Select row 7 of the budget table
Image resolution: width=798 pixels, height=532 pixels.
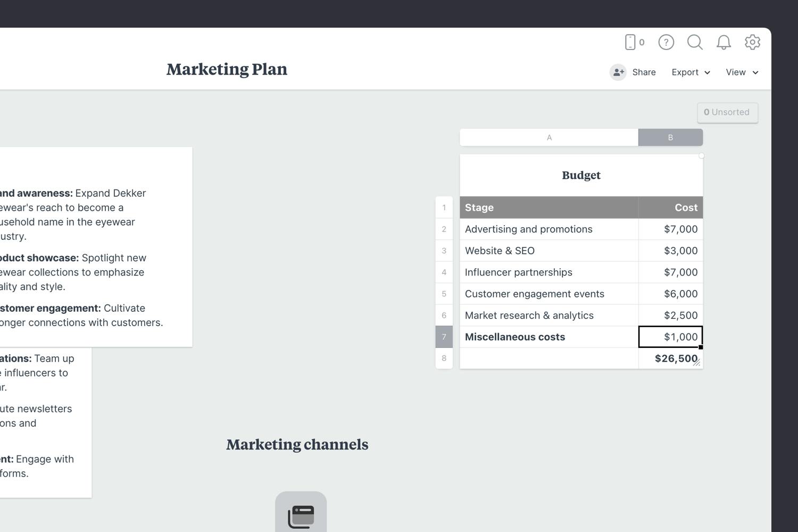click(x=444, y=336)
